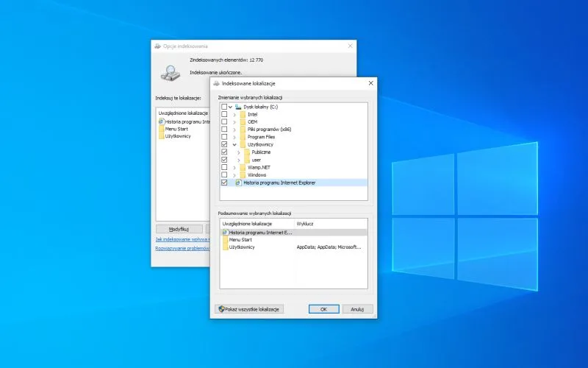Click the Pliki programów (x86) folder icon

243,130
